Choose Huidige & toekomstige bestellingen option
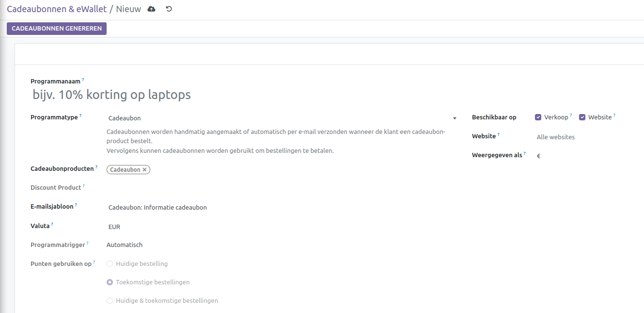The height and width of the screenshot is (313, 644). coord(110,301)
